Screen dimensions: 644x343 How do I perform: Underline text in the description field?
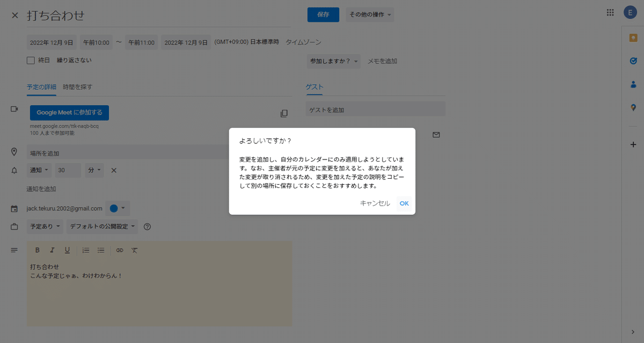(67, 250)
